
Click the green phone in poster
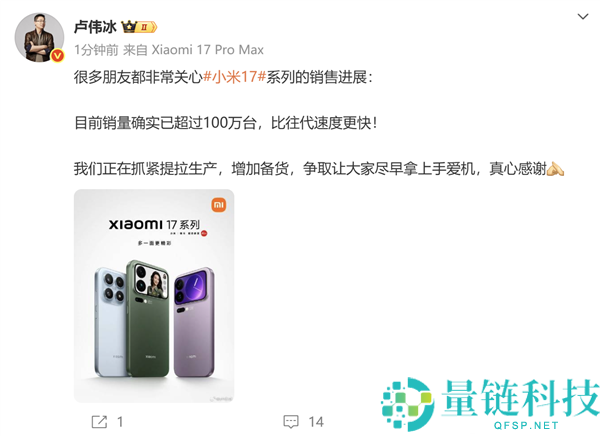(148, 318)
